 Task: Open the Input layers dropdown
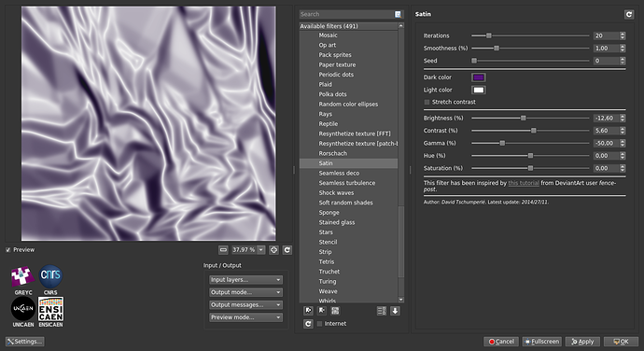245,280
